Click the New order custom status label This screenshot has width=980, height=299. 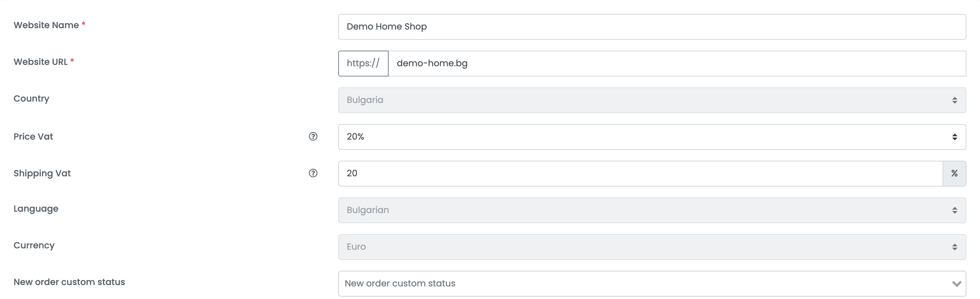click(x=69, y=282)
